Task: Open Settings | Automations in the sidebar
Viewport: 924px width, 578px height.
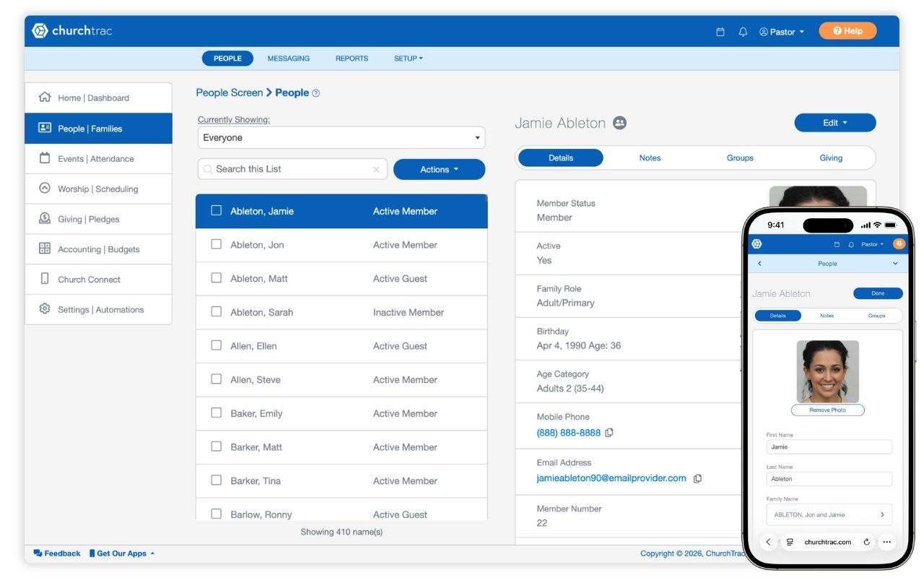Action: click(98, 309)
